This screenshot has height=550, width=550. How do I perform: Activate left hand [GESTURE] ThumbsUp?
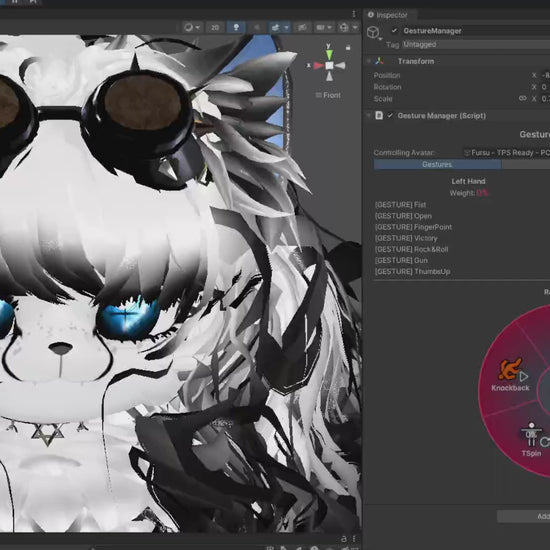[x=412, y=271]
